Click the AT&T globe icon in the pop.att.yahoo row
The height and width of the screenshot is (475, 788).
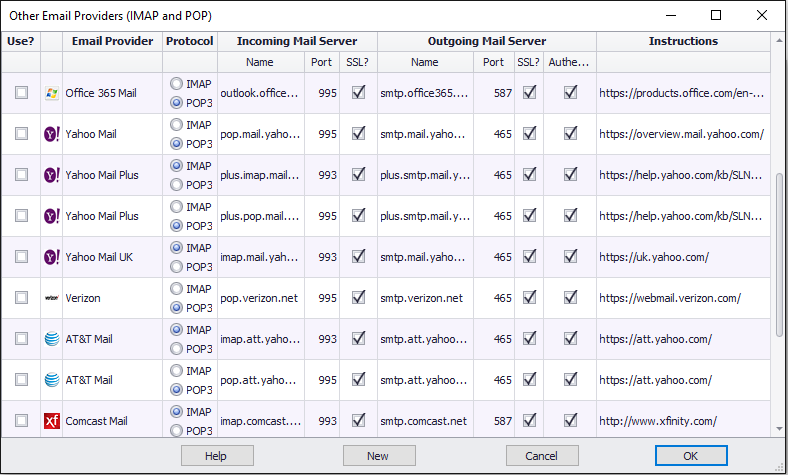tap(52, 380)
